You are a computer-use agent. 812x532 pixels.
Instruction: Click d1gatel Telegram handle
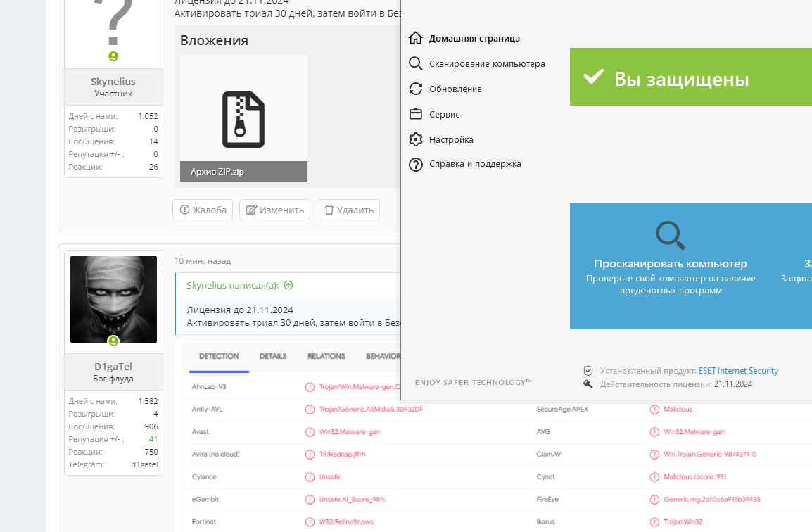point(144,464)
